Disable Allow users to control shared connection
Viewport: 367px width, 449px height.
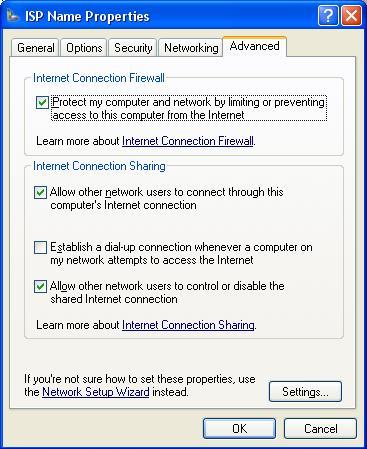click(40, 287)
